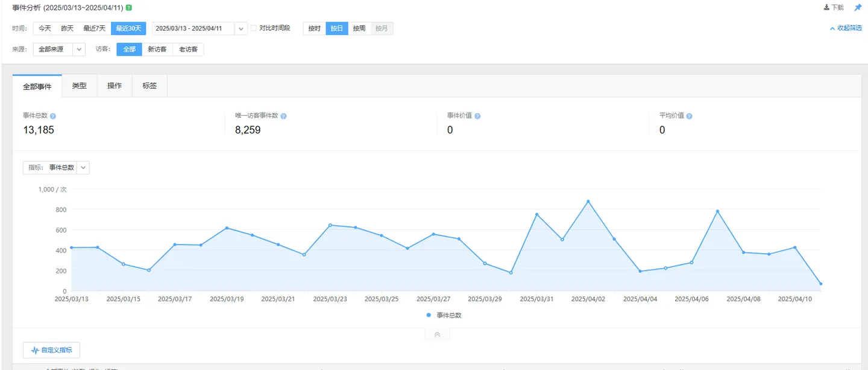Screen dimensions: 868x370
Task: Click help icon next to 平均价值
Action: click(x=689, y=116)
